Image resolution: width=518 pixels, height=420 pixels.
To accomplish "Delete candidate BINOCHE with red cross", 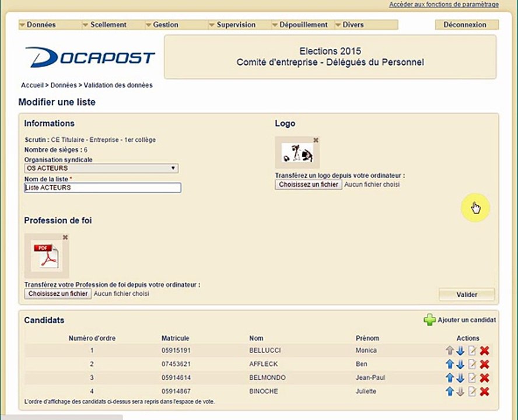I will click(x=484, y=391).
